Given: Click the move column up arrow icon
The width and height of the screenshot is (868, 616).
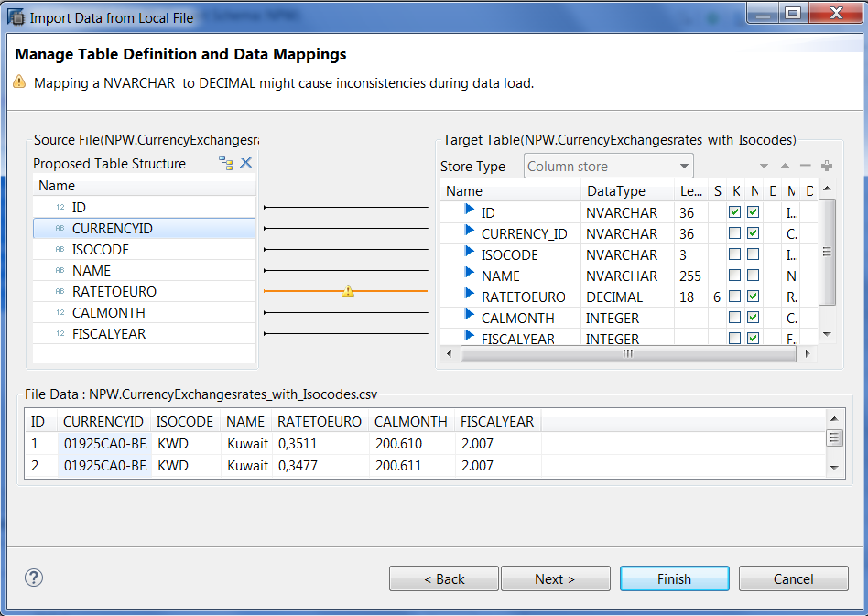Looking at the screenshot, I should click(x=785, y=166).
